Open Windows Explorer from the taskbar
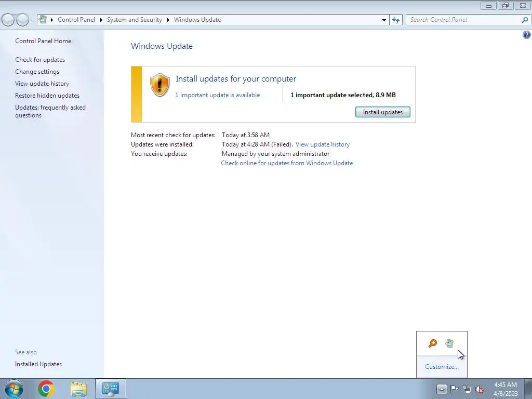 pos(78,389)
